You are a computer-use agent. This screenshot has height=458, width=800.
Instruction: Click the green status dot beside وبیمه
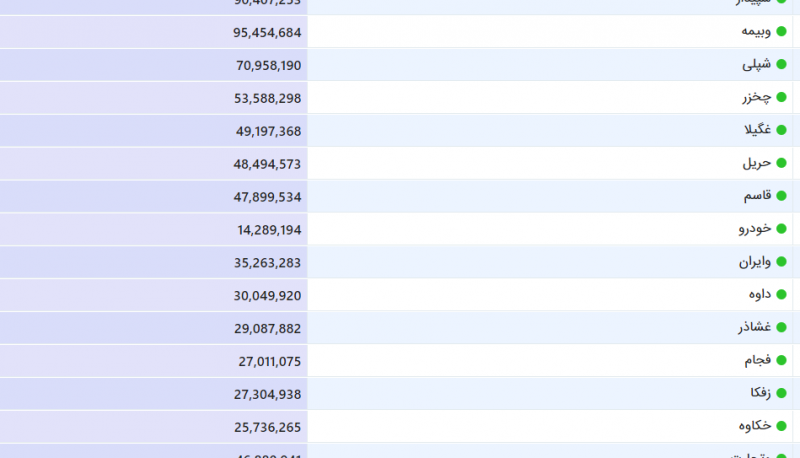coord(782,31)
